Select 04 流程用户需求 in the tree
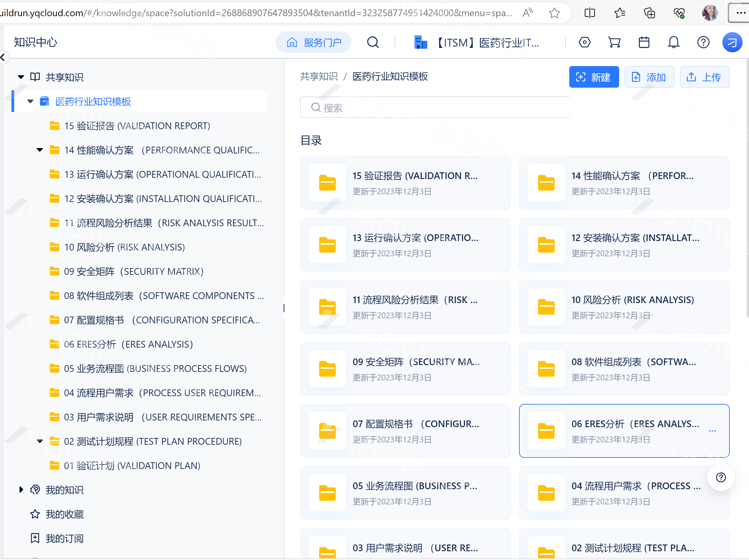Viewport: 749px width, 560px height. [162, 393]
